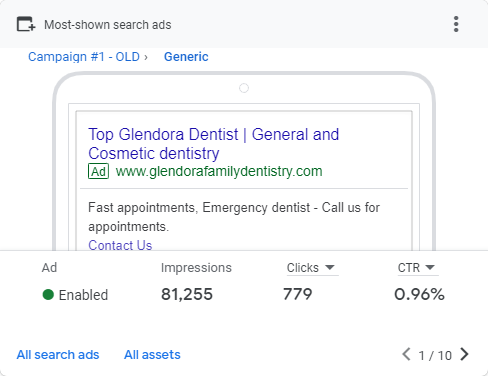The width and height of the screenshot is (488, 376).
Task: Click the Most-shown search ads title
Action: [108, 25]
